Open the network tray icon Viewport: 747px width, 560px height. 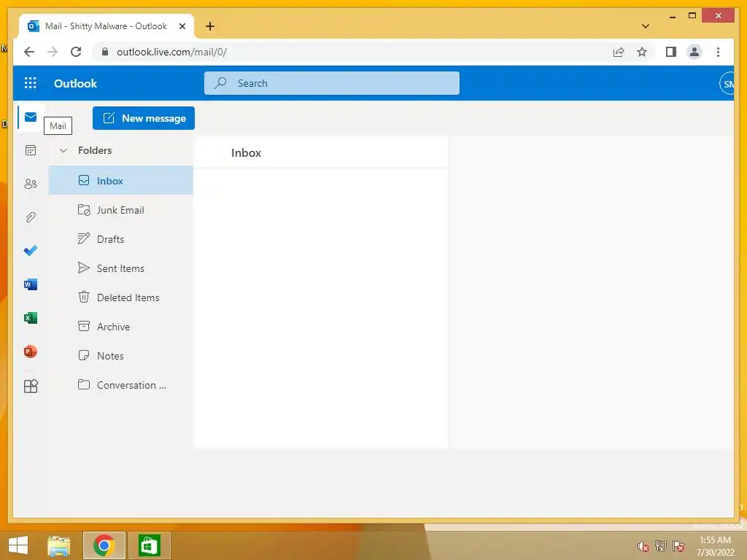click(661, 545)
